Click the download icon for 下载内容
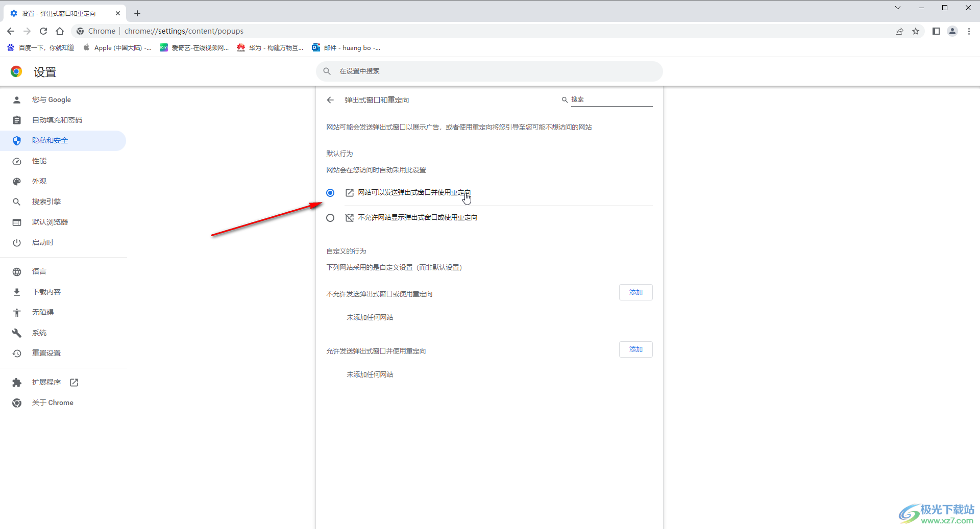This screenshot has width=980, height=529. pyautogui.click(x=17, y=292)
